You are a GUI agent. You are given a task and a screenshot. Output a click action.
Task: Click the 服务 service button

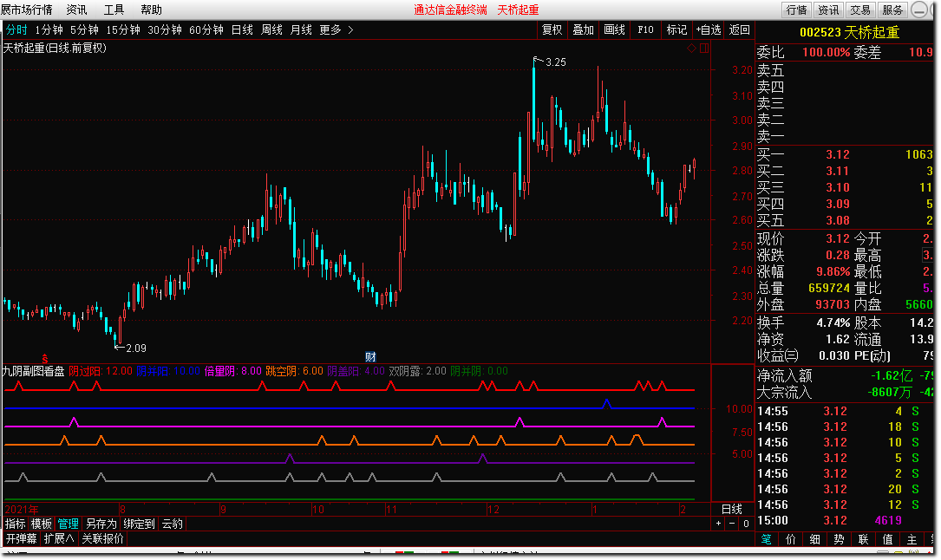tap(892, 10)
